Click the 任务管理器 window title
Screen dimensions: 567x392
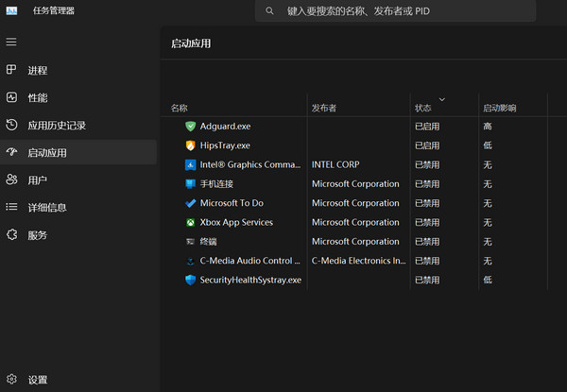tap(54, 10)
